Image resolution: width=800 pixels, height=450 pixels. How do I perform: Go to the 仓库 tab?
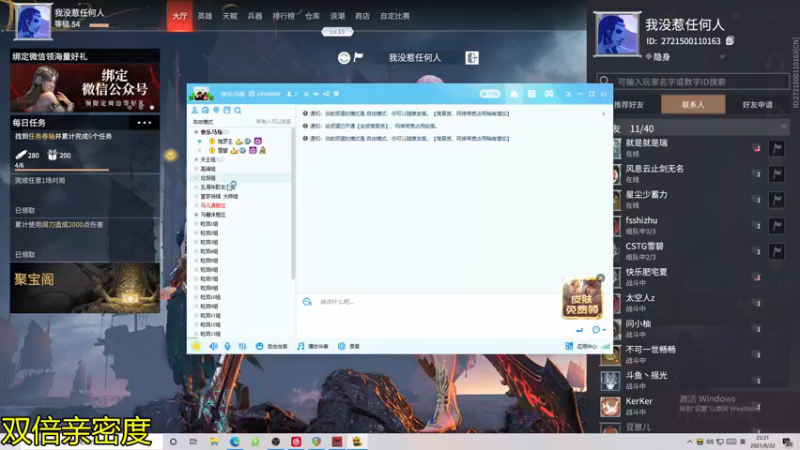tap(312, 16)
